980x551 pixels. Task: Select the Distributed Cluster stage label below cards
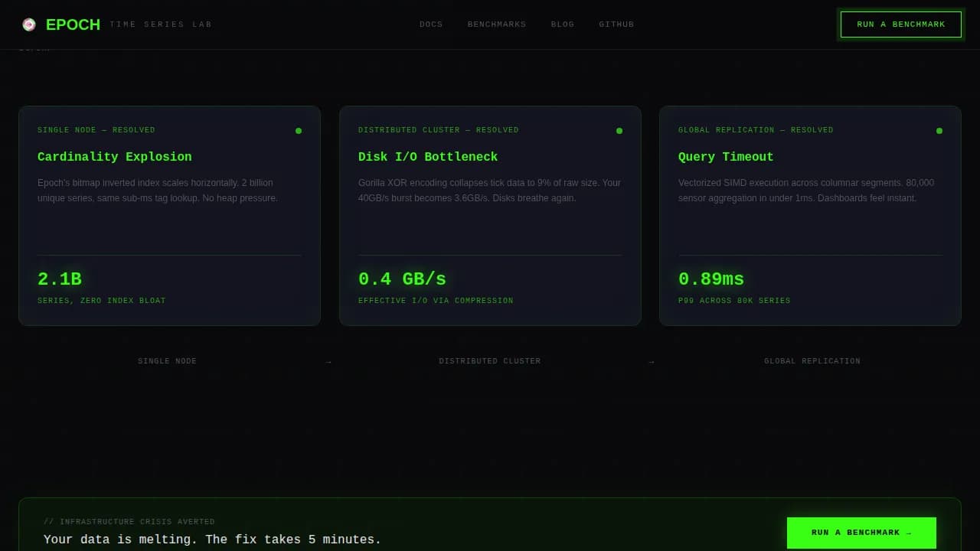tap(490, 361)
